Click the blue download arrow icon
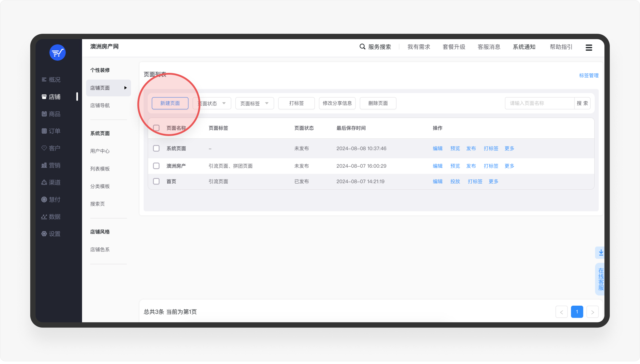The height and width of the screenshot is (364, 640). (601, 252)
